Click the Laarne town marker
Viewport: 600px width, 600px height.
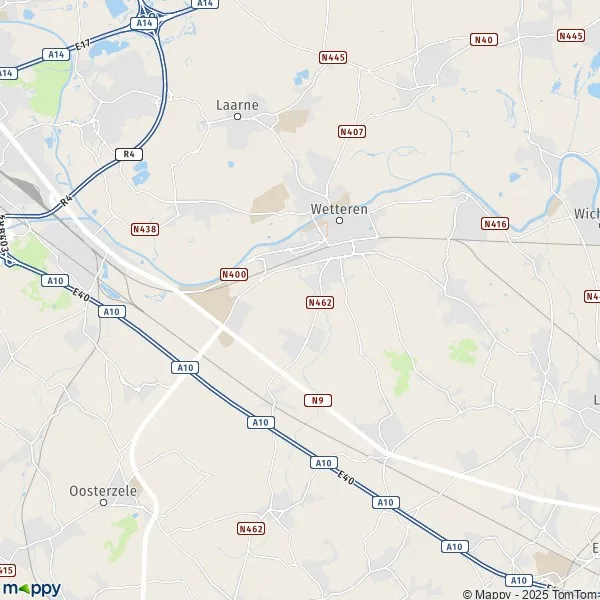tap(237, 116)
